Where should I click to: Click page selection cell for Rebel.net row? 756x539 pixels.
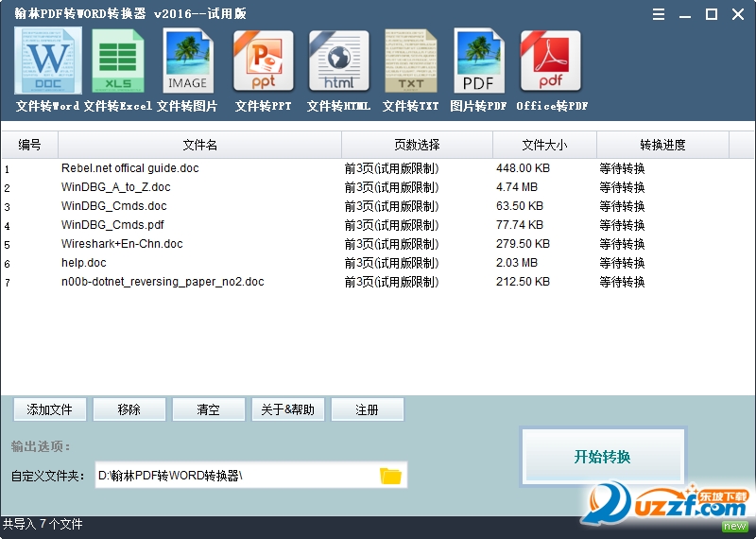pos(391,168)
